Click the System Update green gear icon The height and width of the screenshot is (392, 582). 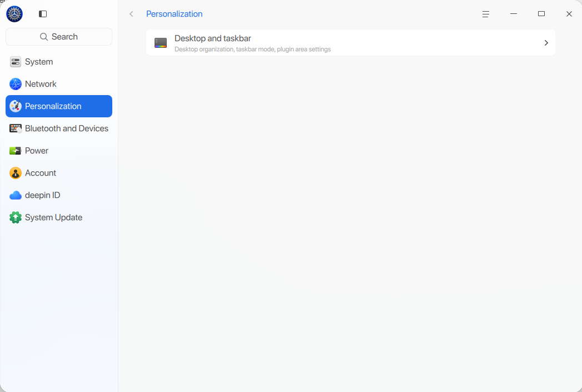tap(15, 217)
